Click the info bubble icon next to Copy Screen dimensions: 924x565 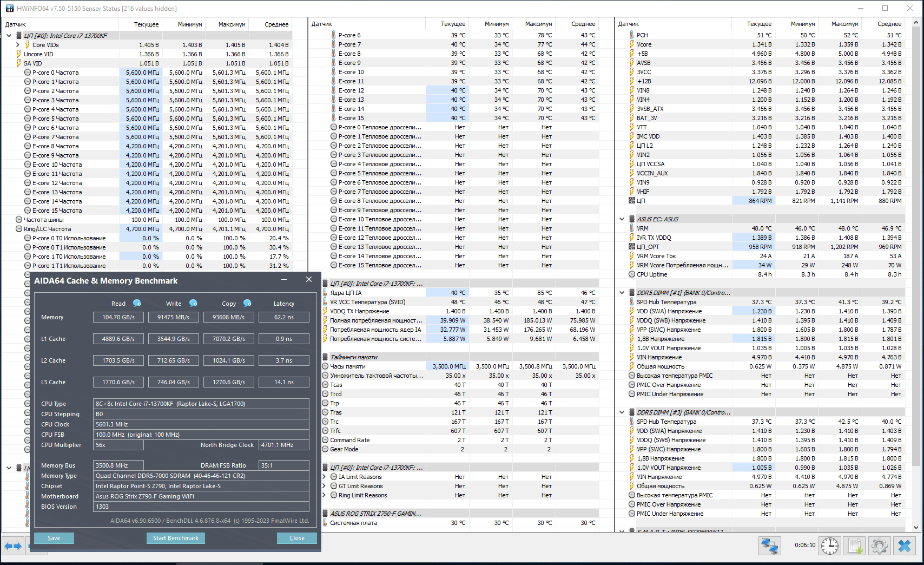click(247, 303)
